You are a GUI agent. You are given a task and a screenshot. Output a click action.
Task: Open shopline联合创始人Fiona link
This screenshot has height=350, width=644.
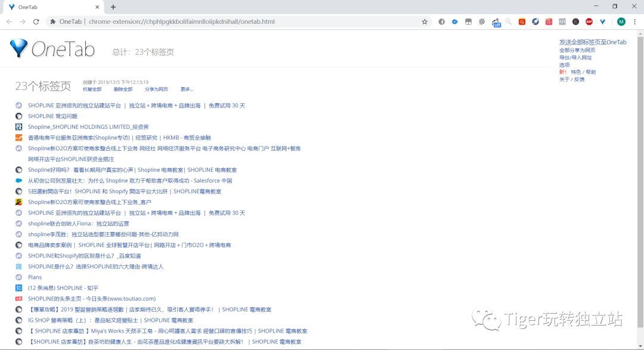[x=79, y=224]
